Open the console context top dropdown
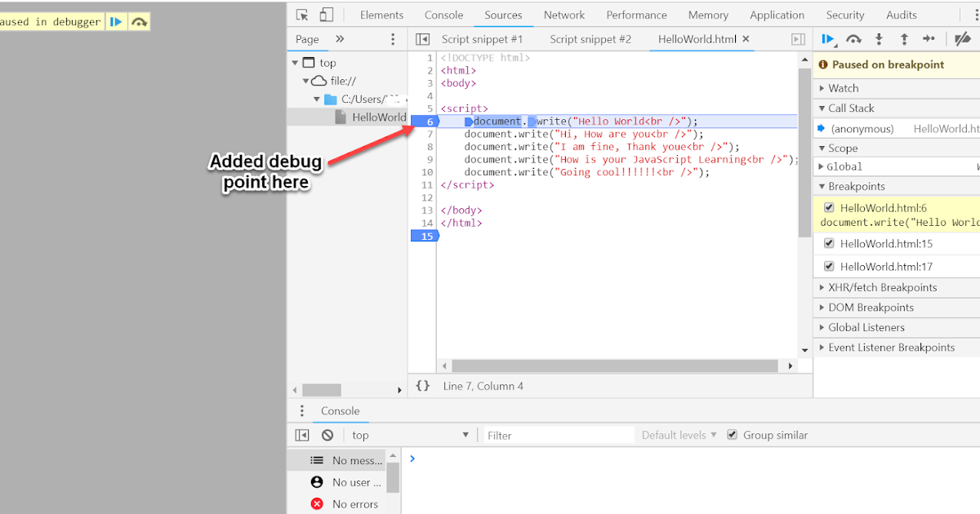This screenshot has height=514, width=980. [411, 436]
